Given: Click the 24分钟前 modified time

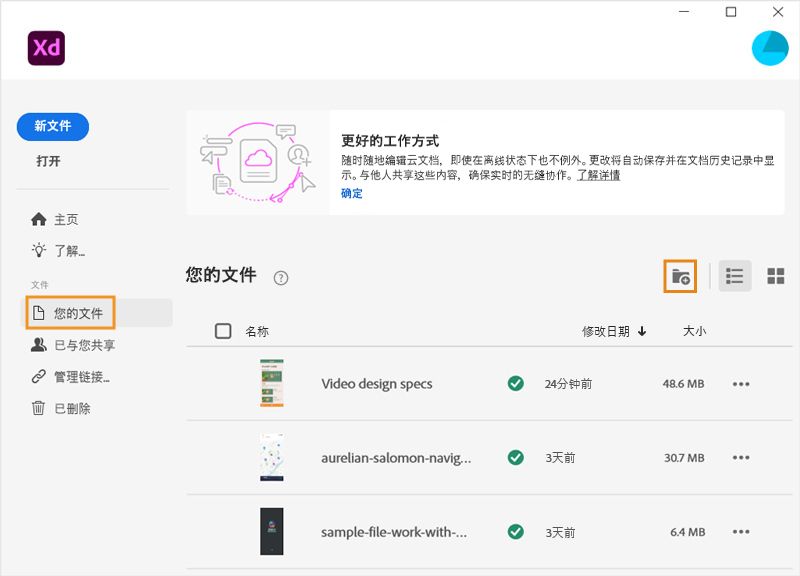Looking at the screenshot, I should [568, 384].
